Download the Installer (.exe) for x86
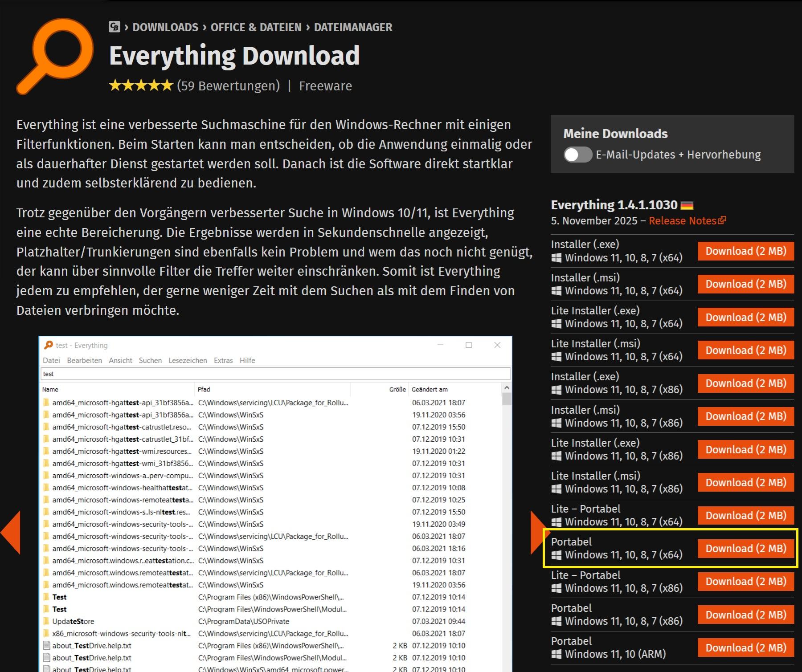802x672 pixels. click(x=746, y=383)
